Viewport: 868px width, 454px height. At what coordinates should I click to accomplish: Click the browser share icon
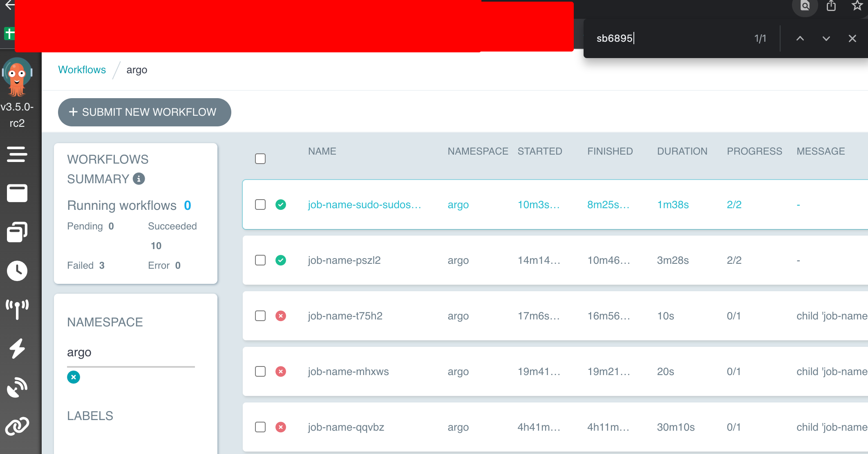831,6
